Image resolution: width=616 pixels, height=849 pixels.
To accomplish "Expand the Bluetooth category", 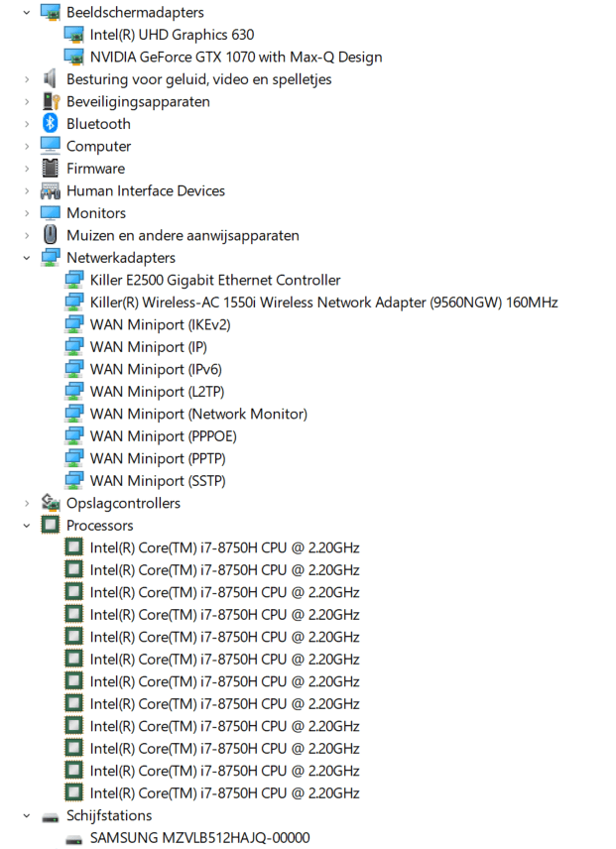I will click(27, 124).
